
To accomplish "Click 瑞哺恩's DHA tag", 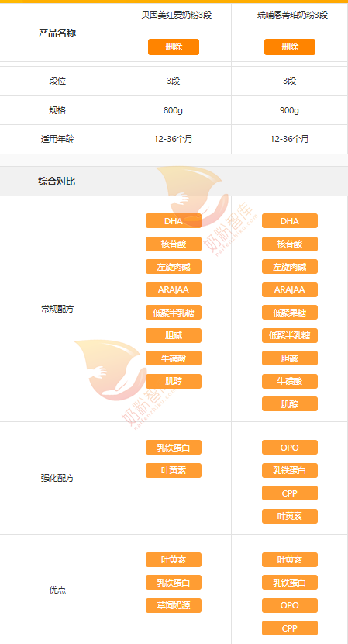I will [x=290, y=221].
